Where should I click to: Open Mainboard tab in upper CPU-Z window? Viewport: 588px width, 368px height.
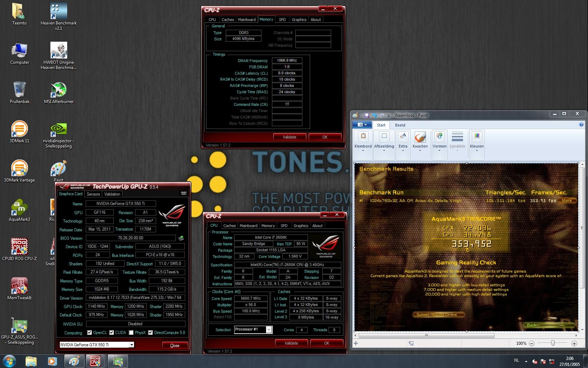247,20
